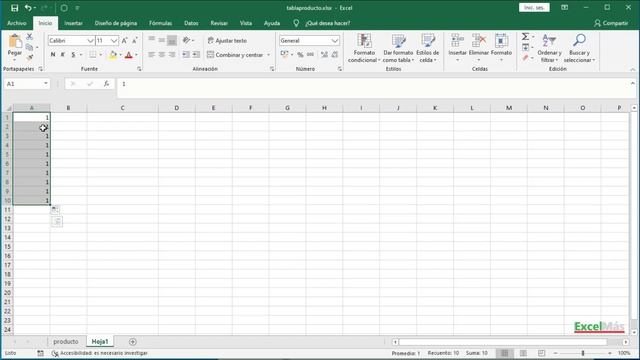Switch to the Insertar tab
This screenshot has width=640, height=360.
73,23
